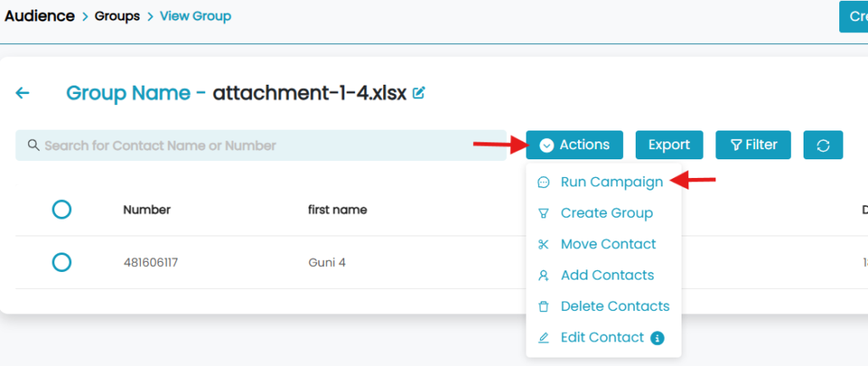
Task: Choose Run Campaign from Actions menu
Action: pos(611,182)
